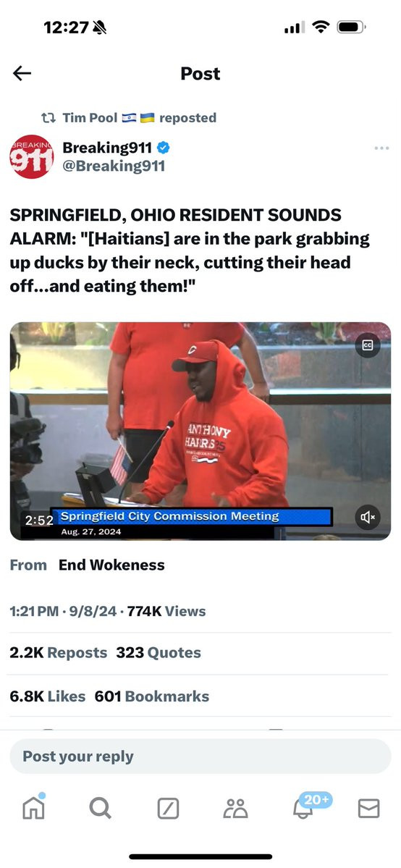Tap the Breaking911 verified badge
The width and height of the screenshot is (401, 868).
pyautogui.click(x=163, y=148)
